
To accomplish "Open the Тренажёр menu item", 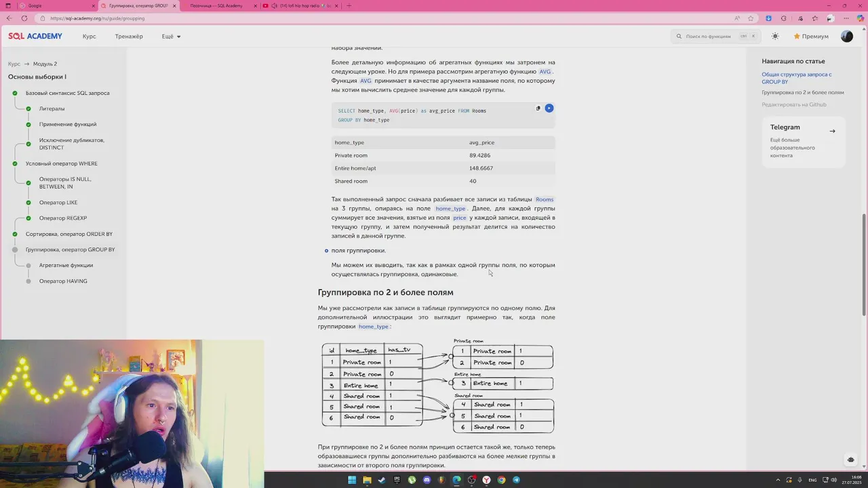I will point(129,36).
